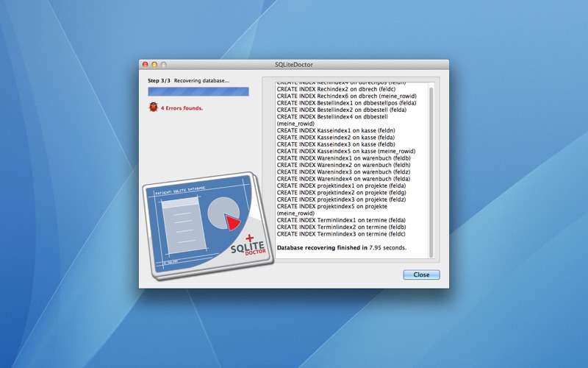Click the recovery progress bar

[198, 91]
